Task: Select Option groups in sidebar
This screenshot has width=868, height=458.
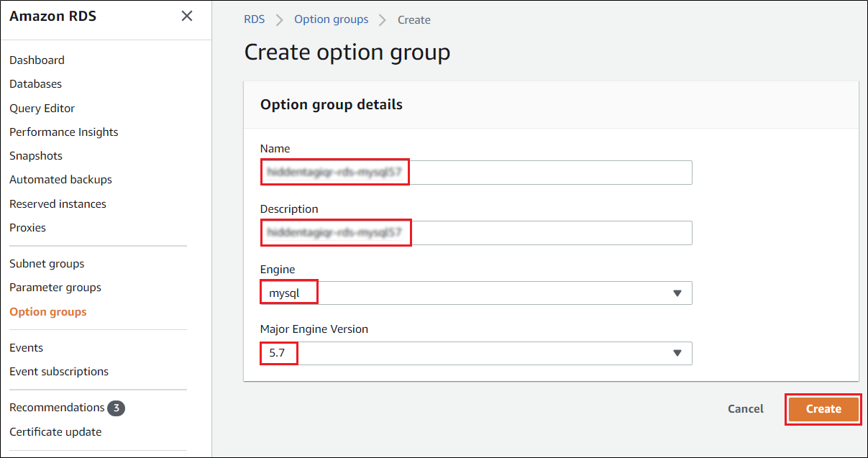Action: coord(48,312)
